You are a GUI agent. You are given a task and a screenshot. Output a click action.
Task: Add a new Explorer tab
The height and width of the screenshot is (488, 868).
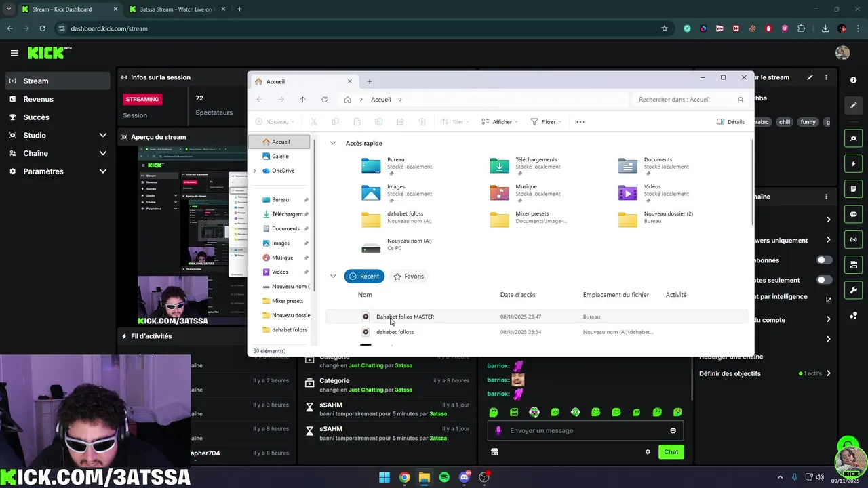click(370, 81)
